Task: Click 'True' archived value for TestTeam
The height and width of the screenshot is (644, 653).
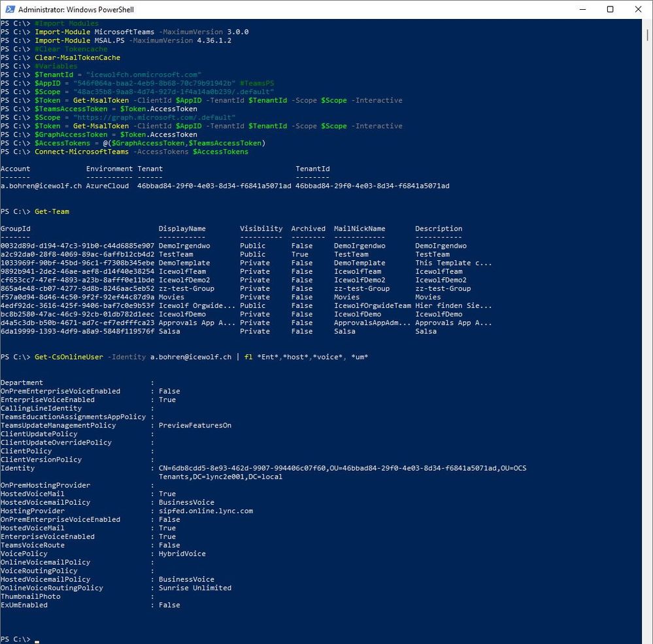Action: [x=300, y=254]
